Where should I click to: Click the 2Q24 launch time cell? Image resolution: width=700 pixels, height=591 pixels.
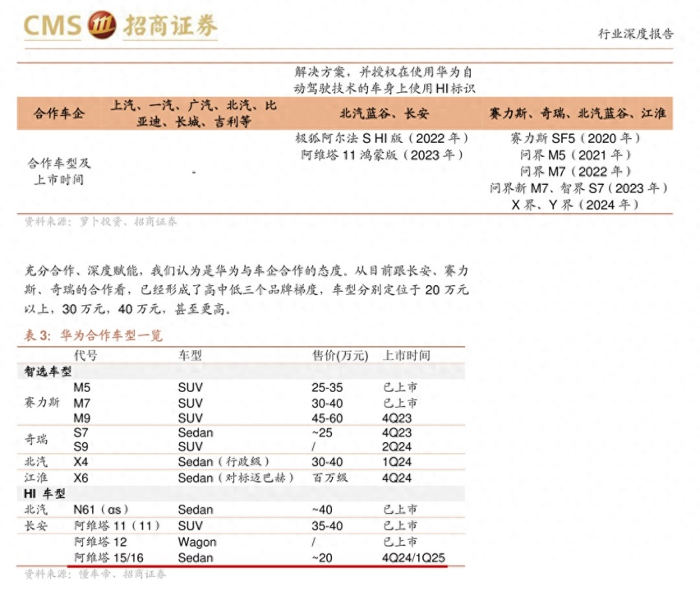click(x=397, y=446)
